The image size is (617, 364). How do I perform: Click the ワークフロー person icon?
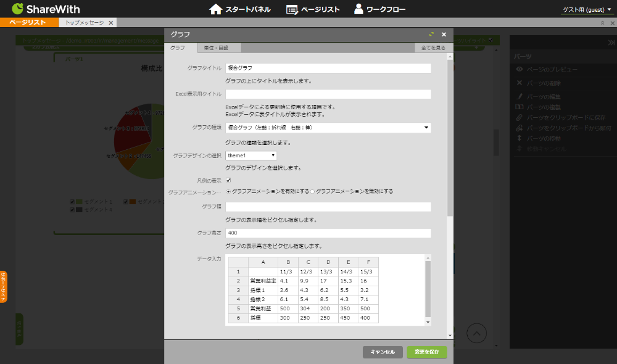[358, 9]
